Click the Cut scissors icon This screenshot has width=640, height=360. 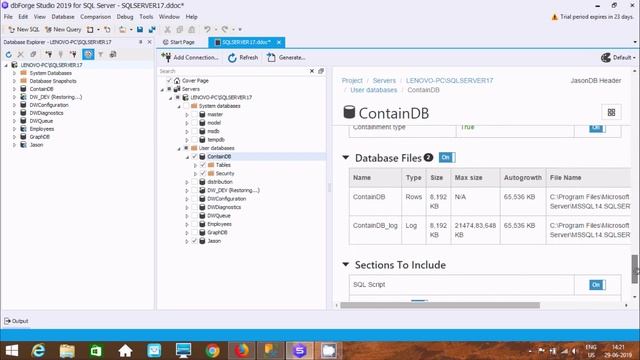(167, 29)
